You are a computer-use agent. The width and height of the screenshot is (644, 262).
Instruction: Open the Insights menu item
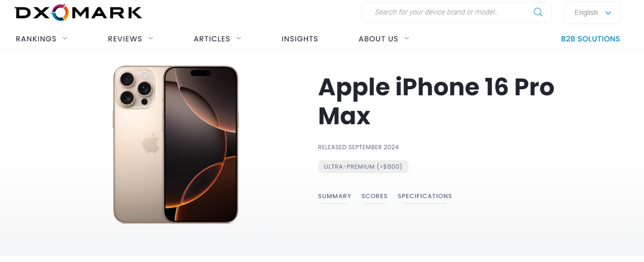[x=300, y=39]
